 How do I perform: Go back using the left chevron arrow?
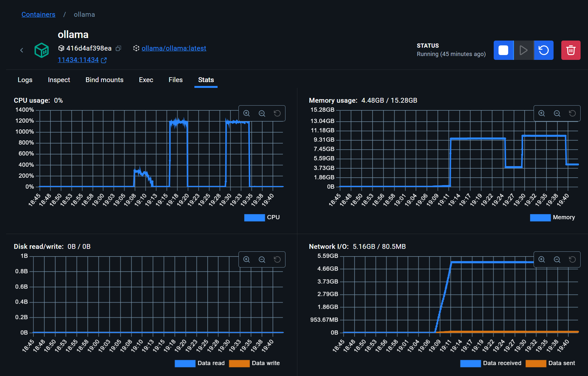click(x=22, y=50)
